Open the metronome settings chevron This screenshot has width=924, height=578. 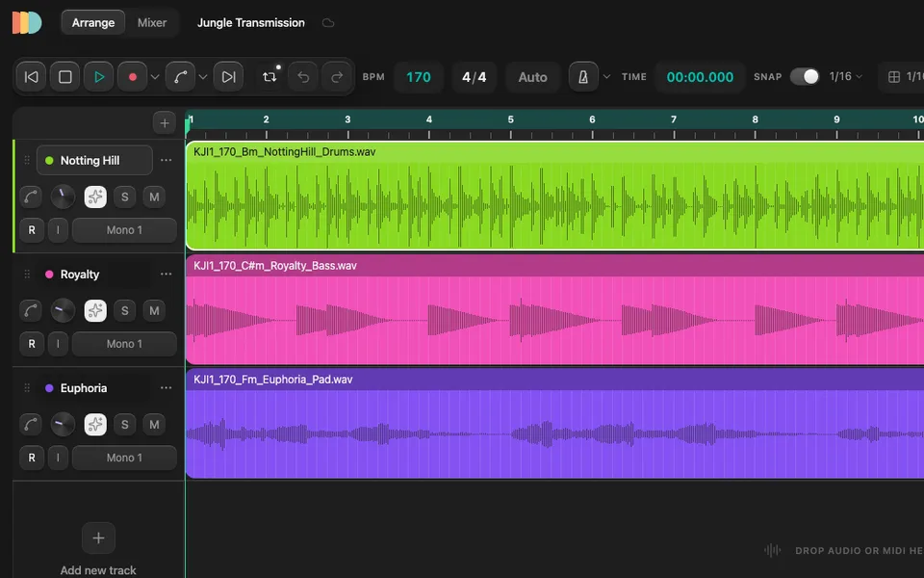[x=606, y=77]
